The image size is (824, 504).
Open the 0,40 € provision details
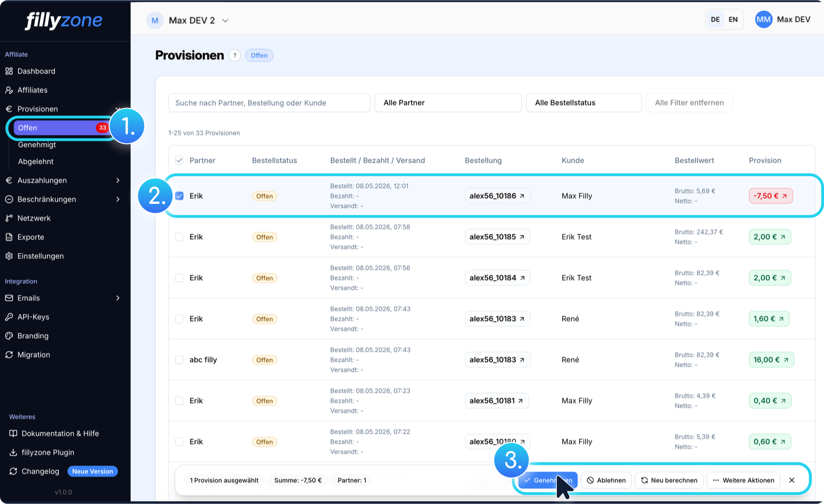coord(770,401)
